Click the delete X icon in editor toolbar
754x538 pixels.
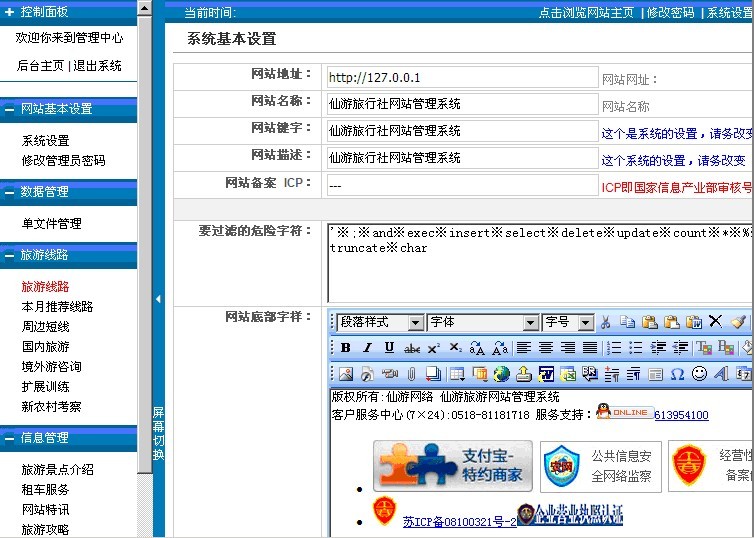pyautogui.click(x=716, y=322)
